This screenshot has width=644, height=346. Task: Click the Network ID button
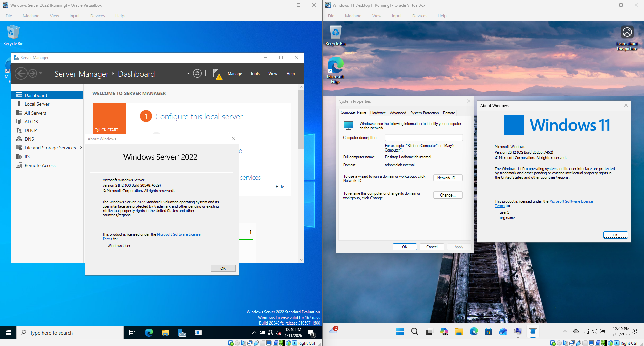point(448,178)
